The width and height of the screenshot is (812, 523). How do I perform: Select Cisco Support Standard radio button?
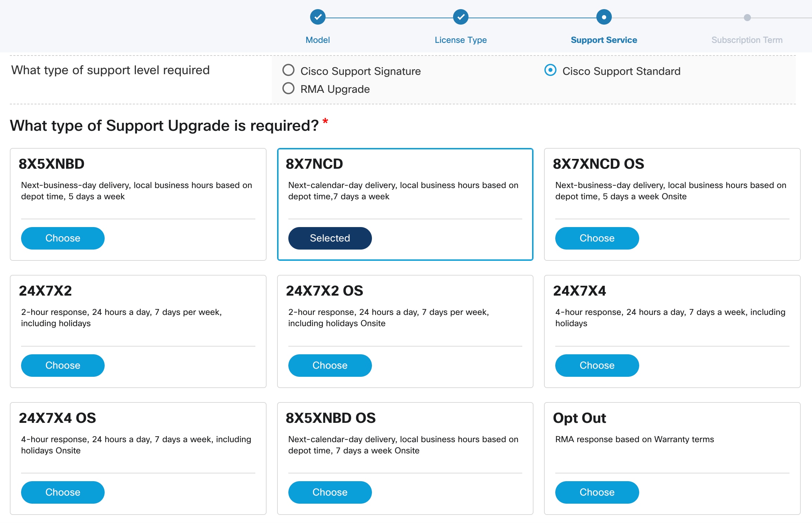coord(550,70)
